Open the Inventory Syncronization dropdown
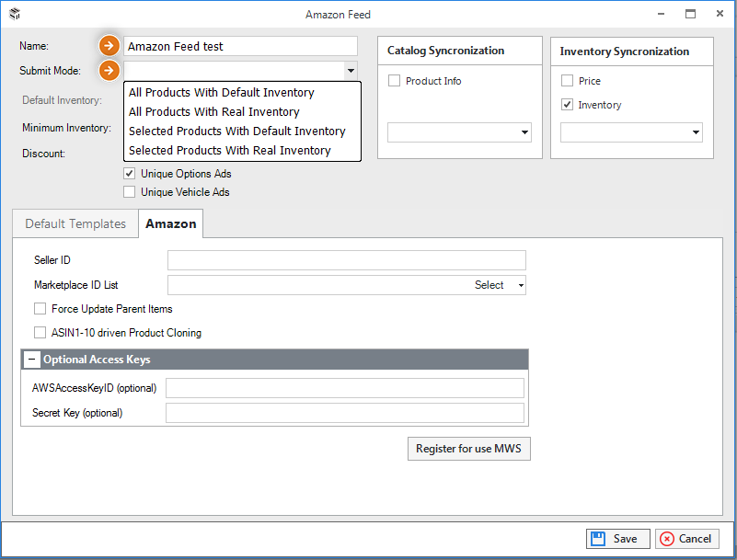This screenshot has width=737, height=560. coord(696,132)
